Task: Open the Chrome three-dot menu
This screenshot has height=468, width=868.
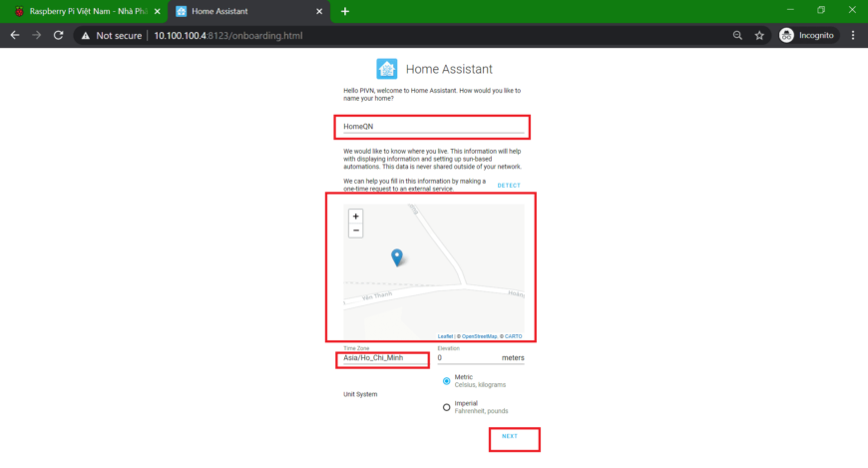Action: pos(853,35)
